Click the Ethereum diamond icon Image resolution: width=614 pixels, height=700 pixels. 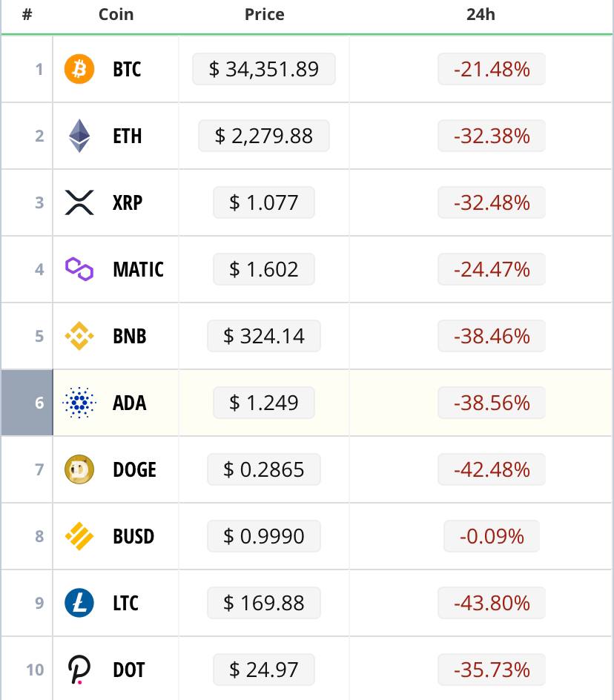coord(79,136)
